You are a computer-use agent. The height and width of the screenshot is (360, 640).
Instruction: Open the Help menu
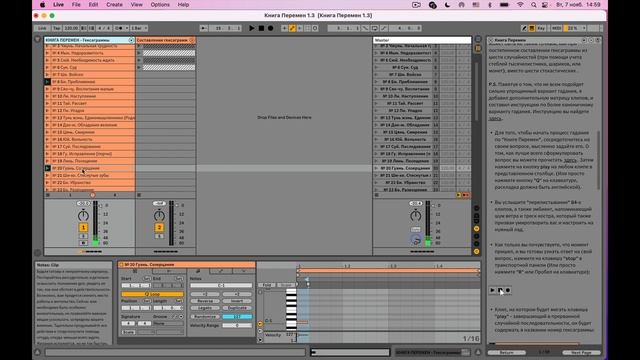(x=183, y=4)
